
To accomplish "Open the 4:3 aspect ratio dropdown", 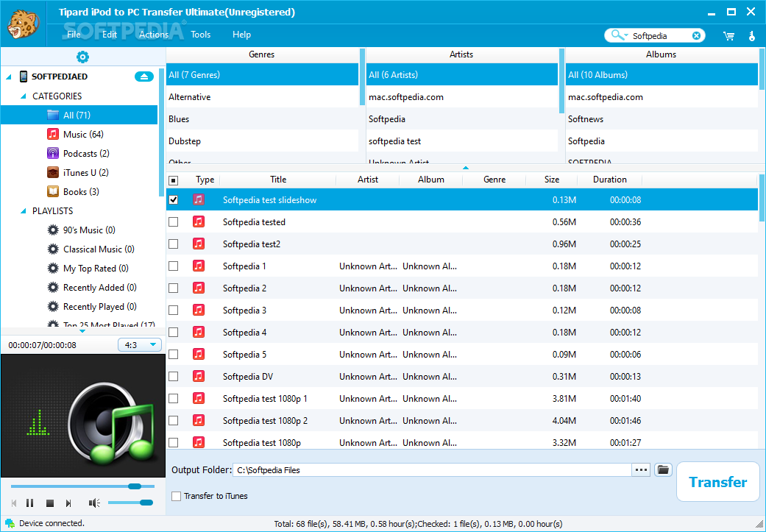I will [x=140, y=344].
